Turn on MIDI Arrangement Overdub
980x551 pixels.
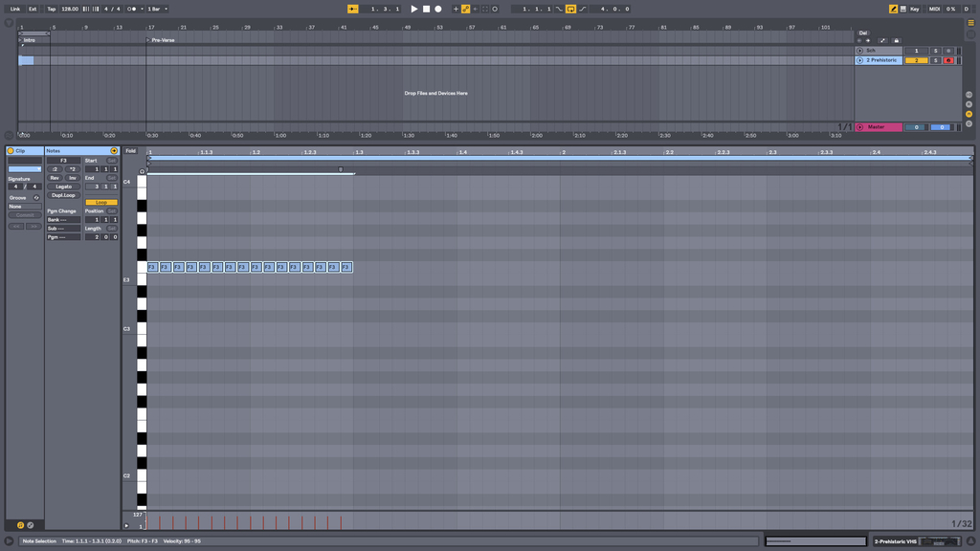(457, 8)
